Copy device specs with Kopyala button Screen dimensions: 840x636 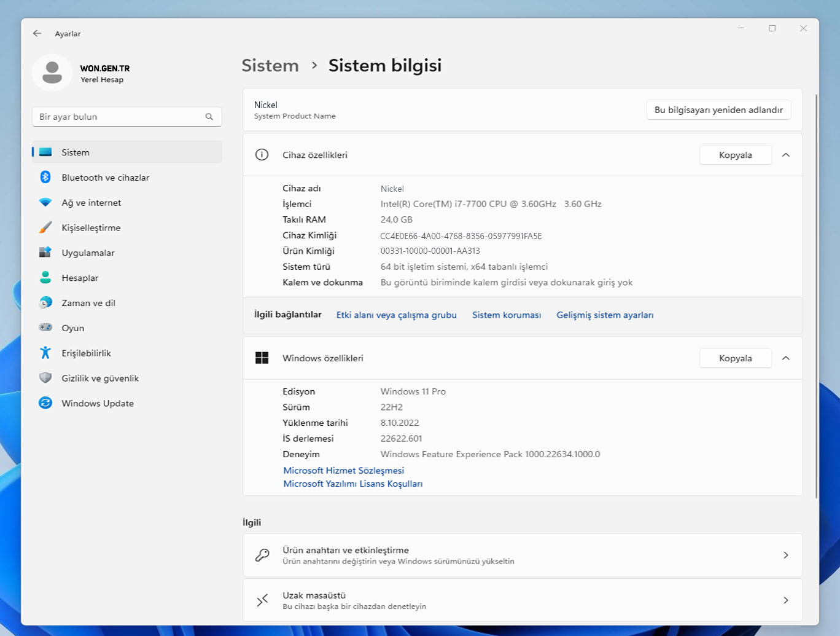point(735,155)
